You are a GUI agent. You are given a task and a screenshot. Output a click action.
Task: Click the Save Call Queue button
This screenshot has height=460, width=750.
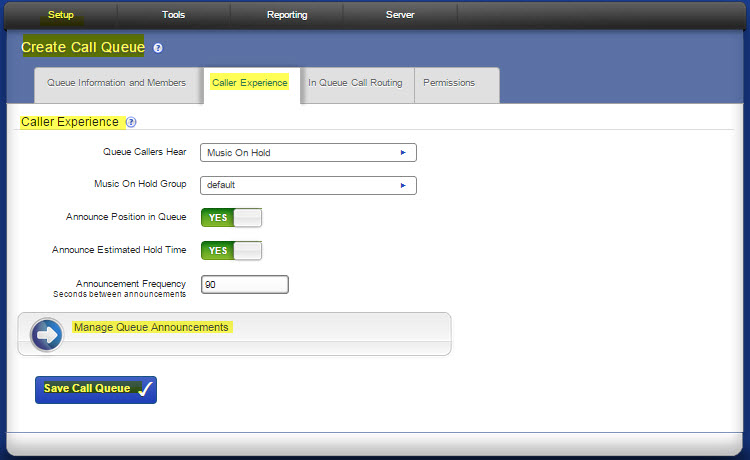[96, 390]
